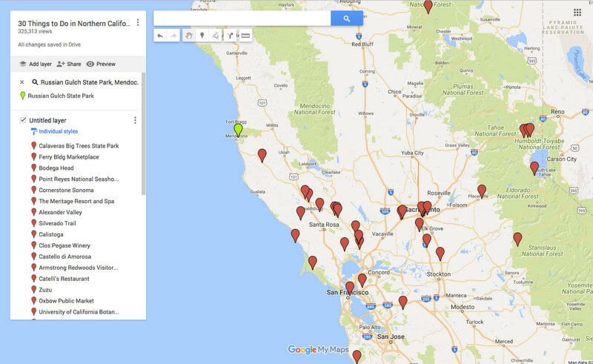The image size is (593, 364).
Task: Click the blue search magnifier button
Action: [347, 19]
